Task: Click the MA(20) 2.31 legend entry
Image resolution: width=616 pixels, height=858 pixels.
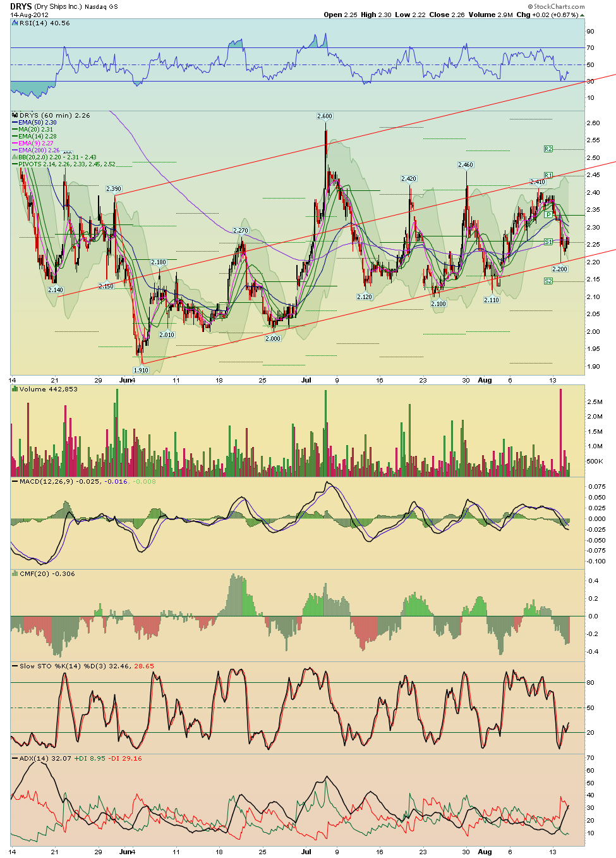Action: [x=35, y=129]
